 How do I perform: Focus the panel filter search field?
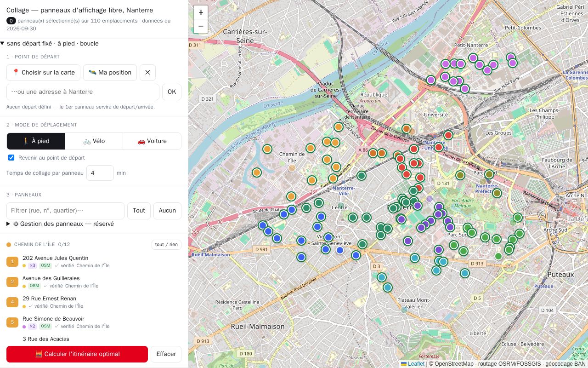coord(65,211)
